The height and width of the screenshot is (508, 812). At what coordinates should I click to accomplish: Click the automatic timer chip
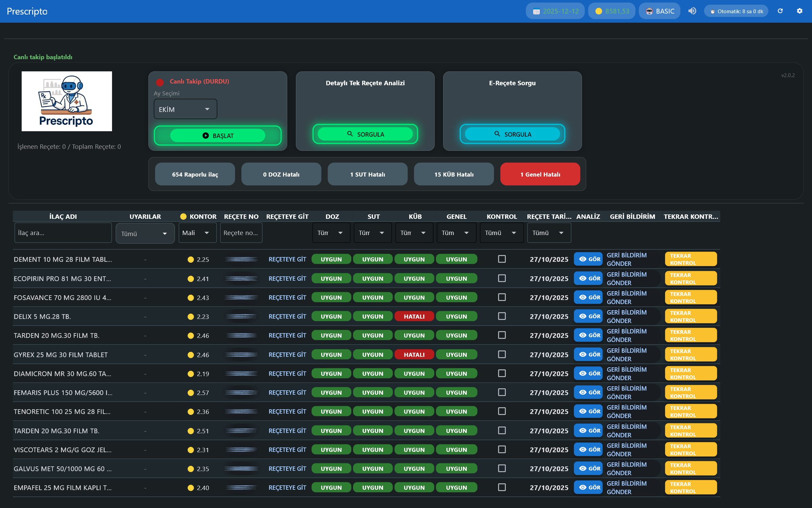point(736,11)
